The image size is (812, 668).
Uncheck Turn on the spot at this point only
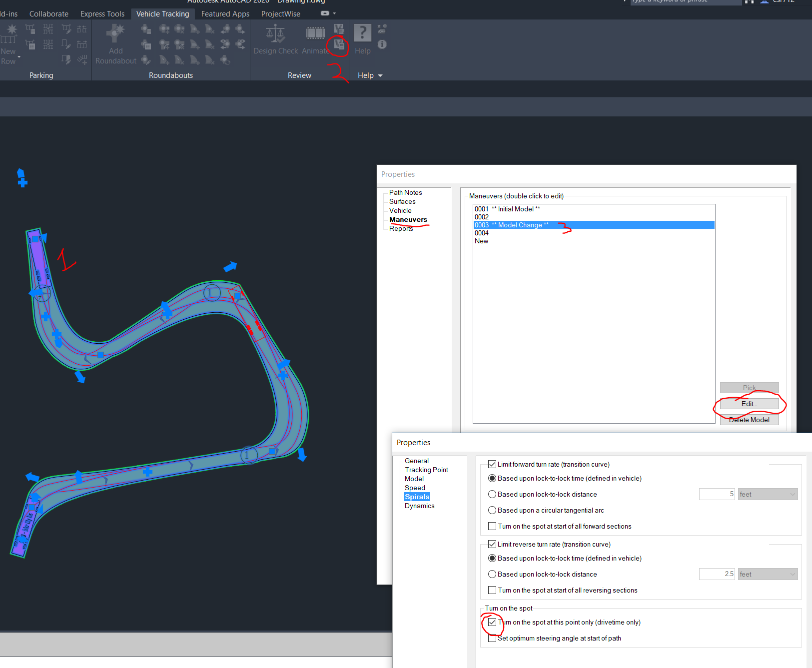(493, 622)
